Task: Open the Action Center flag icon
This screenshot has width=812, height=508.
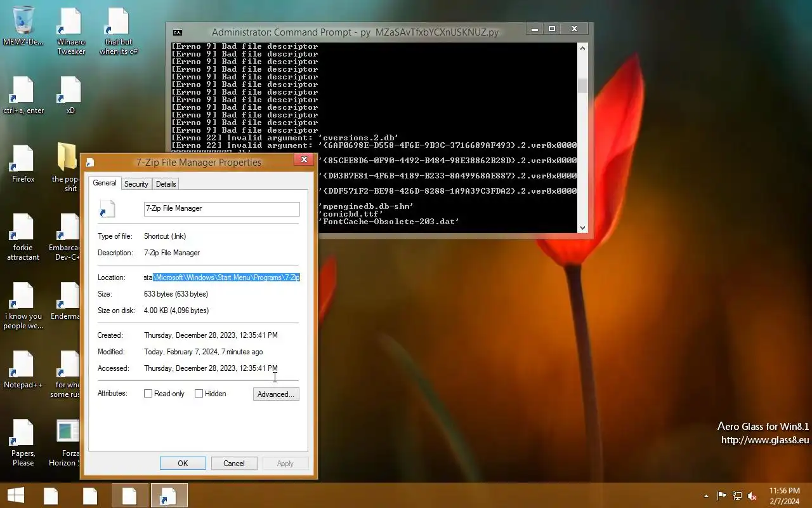Action: tap(721, 496)
